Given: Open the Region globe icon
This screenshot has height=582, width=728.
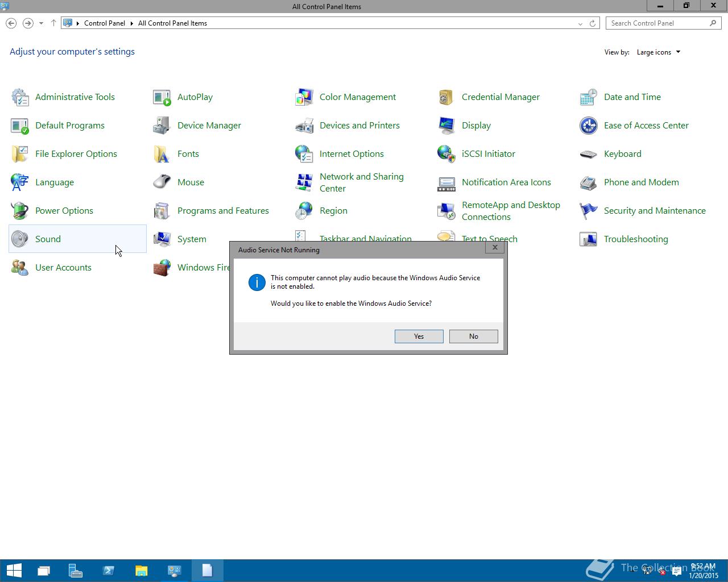Looking at the screenshot, I should tap(304, 211).
